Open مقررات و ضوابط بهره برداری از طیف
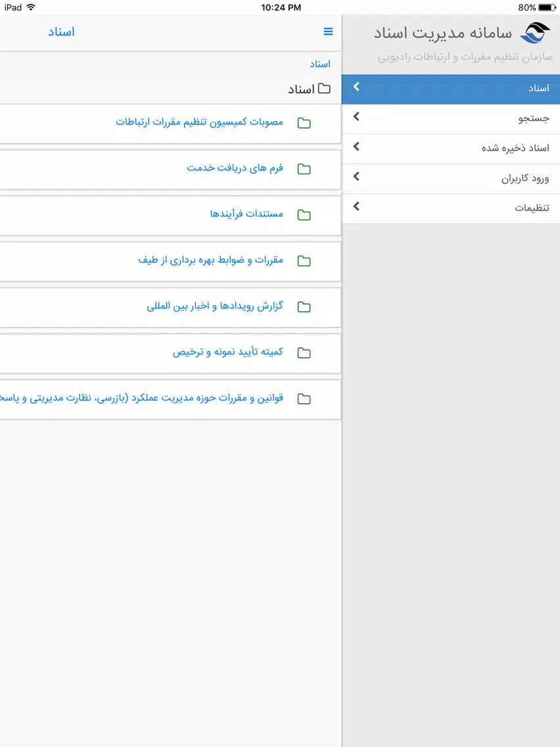 pos(211,260)
